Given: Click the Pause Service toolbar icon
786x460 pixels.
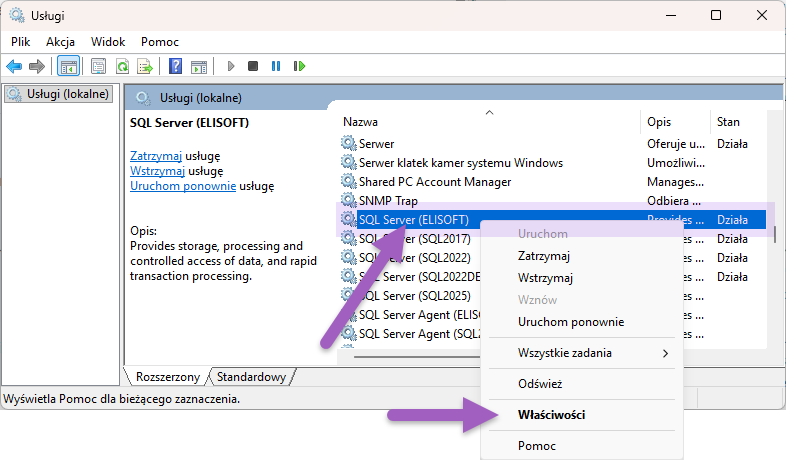Looking at the screenshot, I should 276,66.
